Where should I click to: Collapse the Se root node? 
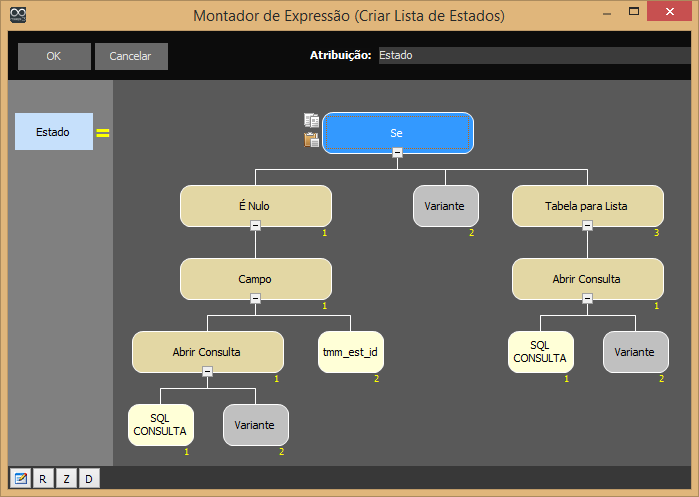click(x=397, y=152)
